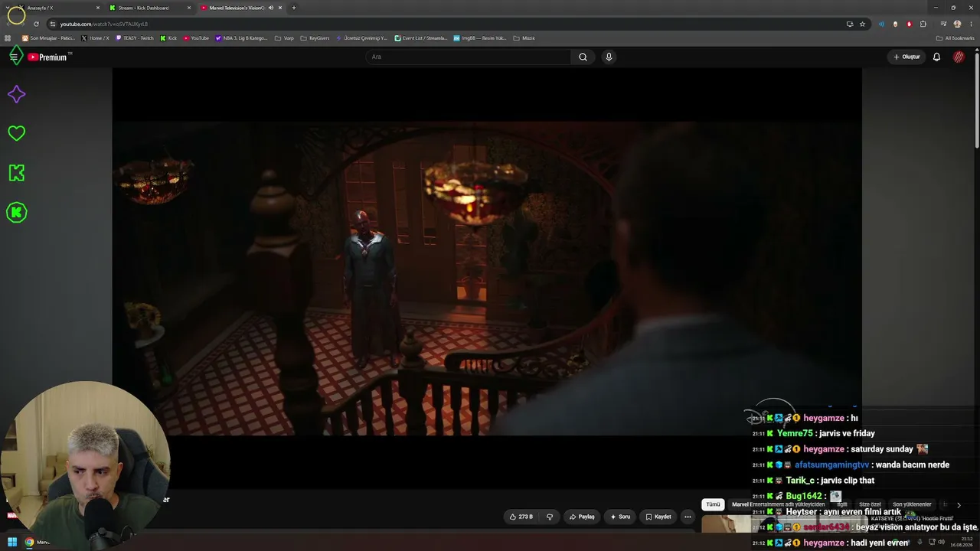Select the Size özel filter chip
Screen dimensions: 980x551
[870, 505]
